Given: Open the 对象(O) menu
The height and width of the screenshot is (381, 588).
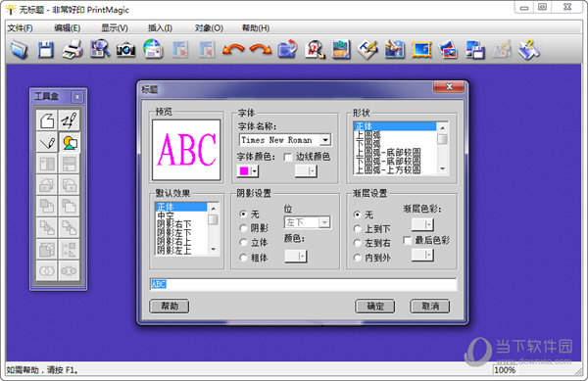Looking at the screenshot, I should click(x=209, y=28).
